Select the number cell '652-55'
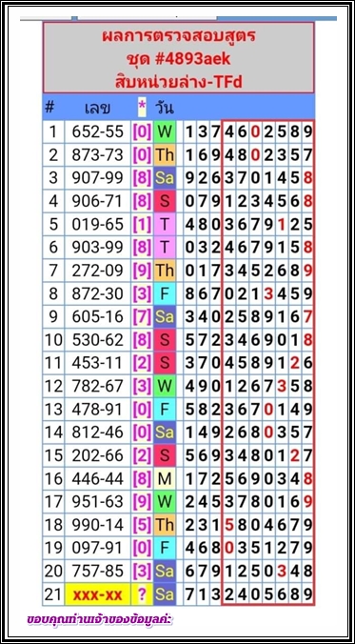This screenshot has height=644, width=355. tap(97, 131)
